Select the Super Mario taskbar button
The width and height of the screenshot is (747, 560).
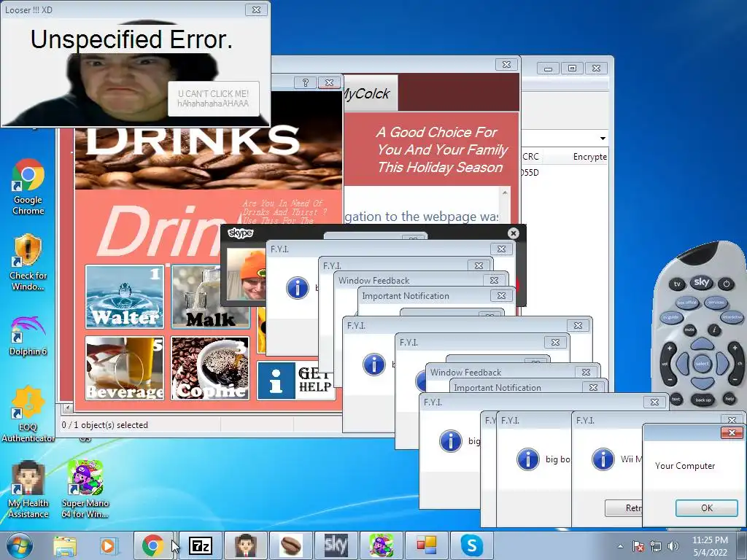(381, 545)
